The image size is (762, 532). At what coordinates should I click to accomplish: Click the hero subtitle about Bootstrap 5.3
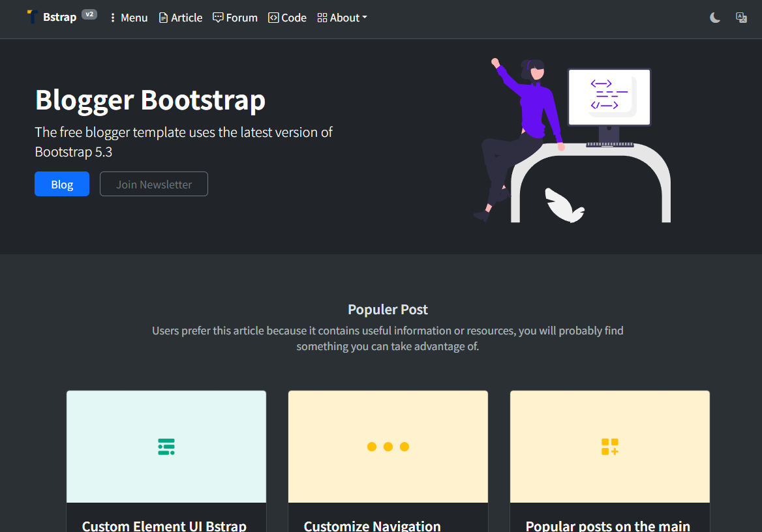click(184, 142)
